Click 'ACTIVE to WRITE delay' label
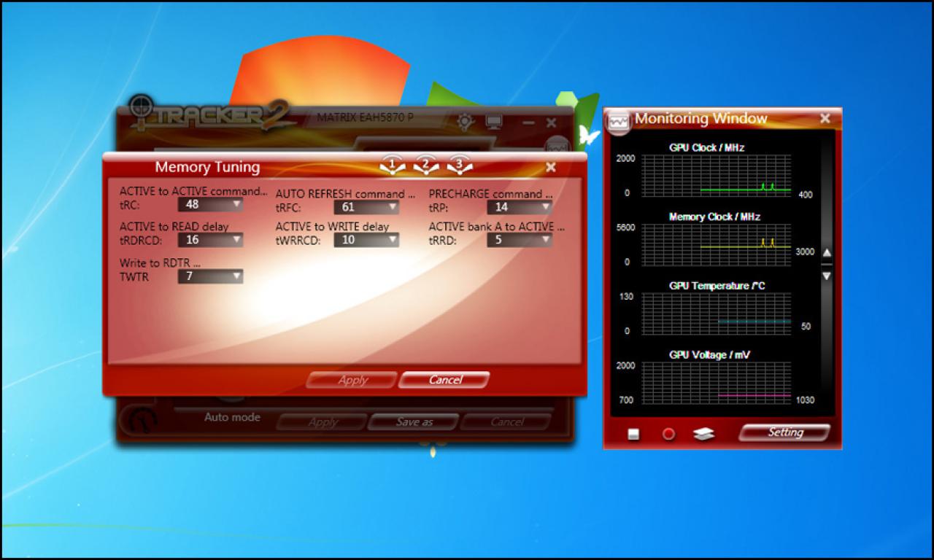 (x=332, y=227)
